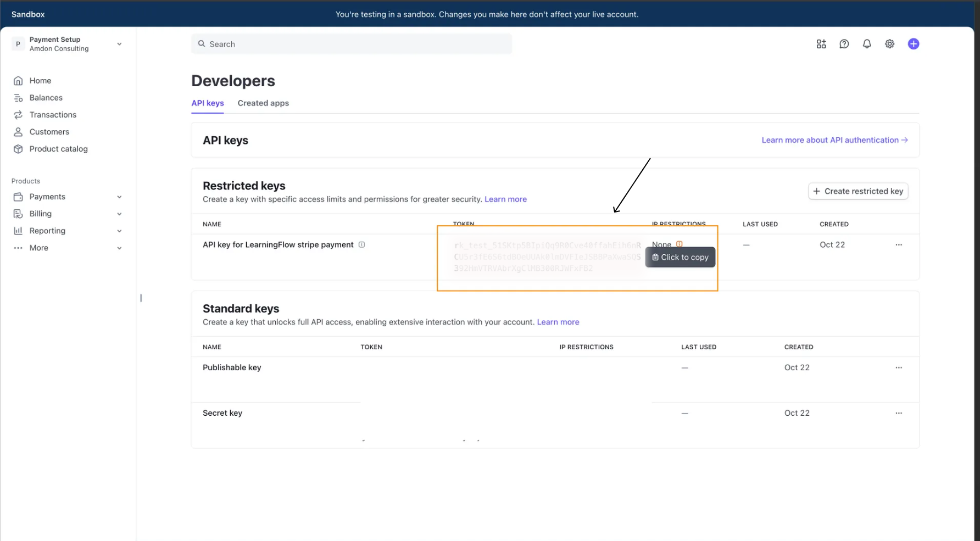Expand the Payments section in sidebar
This screenshot has height=541, width=980.
119,196
